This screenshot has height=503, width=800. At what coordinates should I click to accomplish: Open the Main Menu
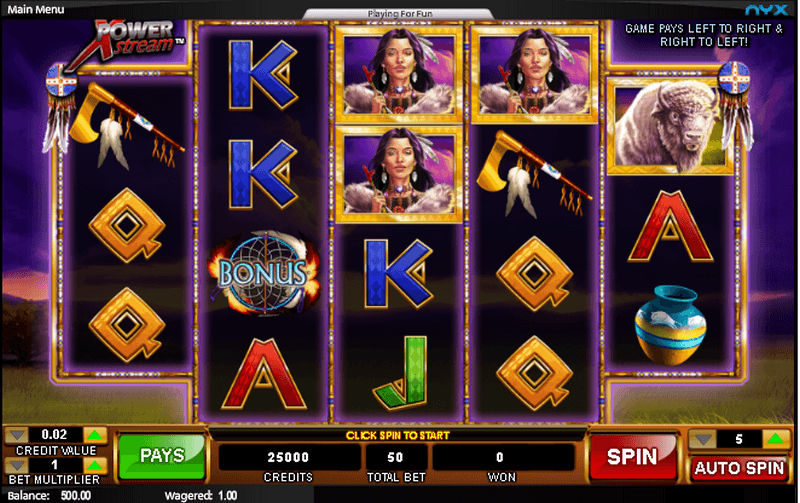pyautogui.click(x=36, y=9)
